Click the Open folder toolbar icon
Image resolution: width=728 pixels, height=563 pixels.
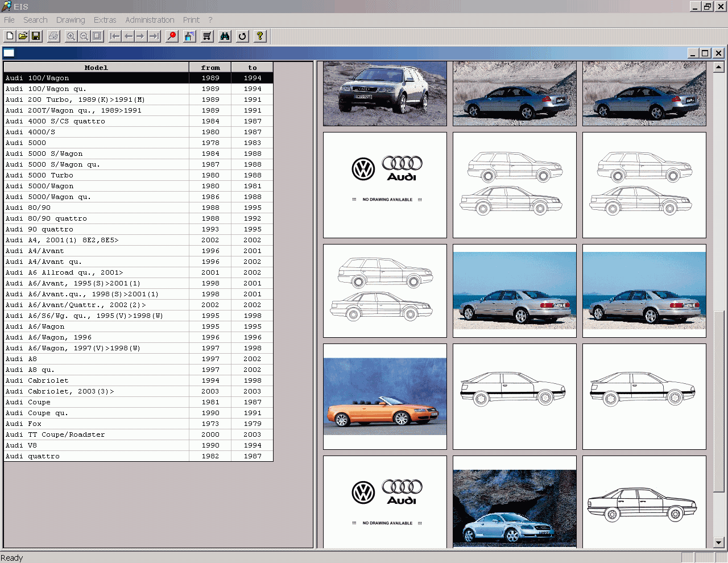click(23, 36)
